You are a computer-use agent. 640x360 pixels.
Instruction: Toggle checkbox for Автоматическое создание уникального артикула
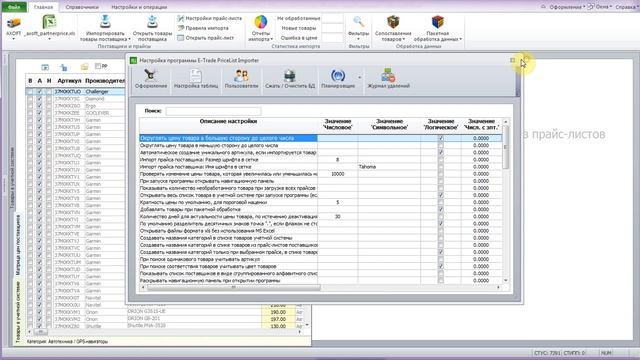[x=440, y=153]
